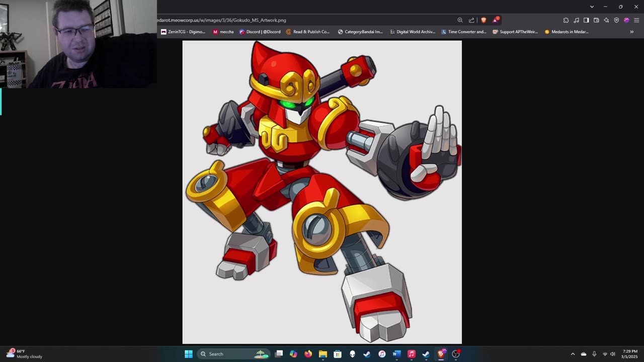
Task: Expand the tab search chevron in title bar
Action: point(592,7)
